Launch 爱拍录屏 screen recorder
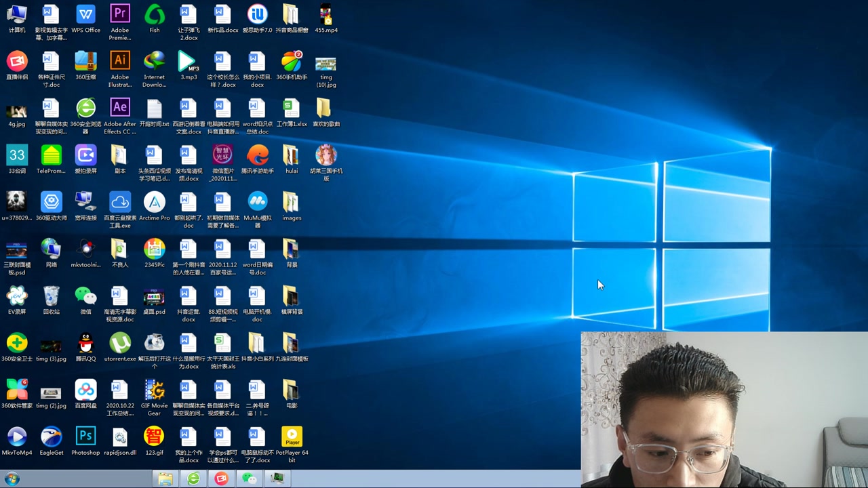 click(x=85, y=159)
